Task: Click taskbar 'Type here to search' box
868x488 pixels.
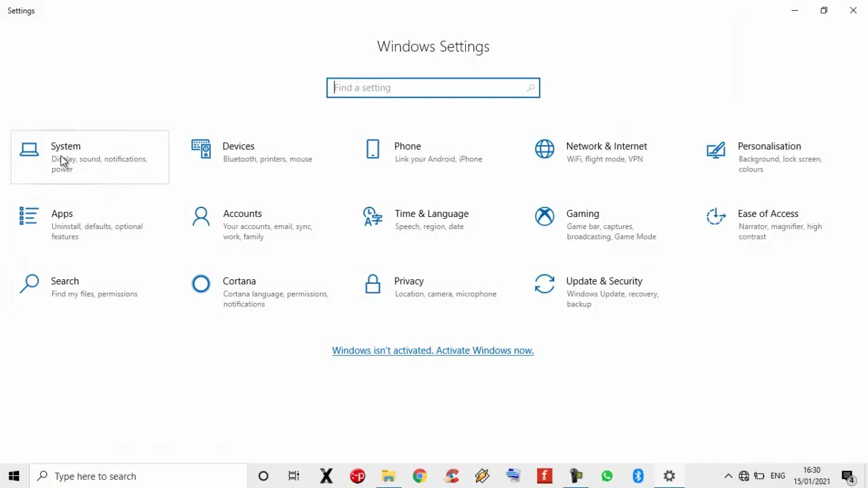Action: (139, 476)
